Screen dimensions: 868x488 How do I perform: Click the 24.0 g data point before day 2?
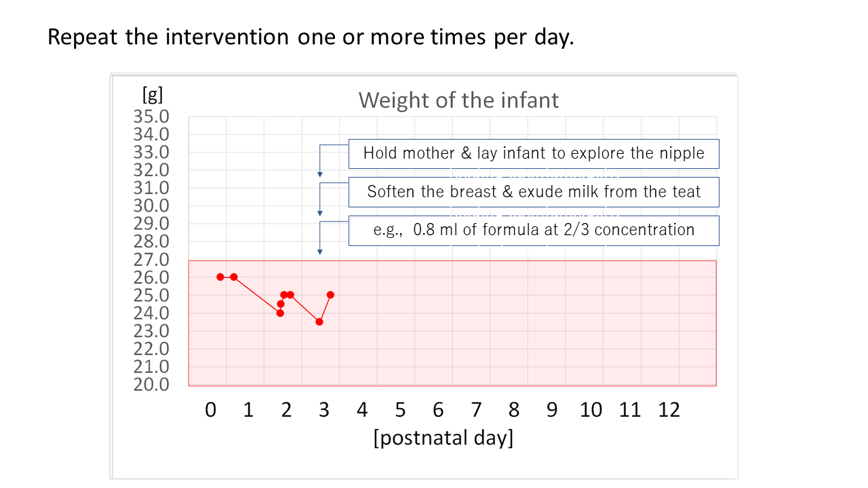(x=280, y=313)
